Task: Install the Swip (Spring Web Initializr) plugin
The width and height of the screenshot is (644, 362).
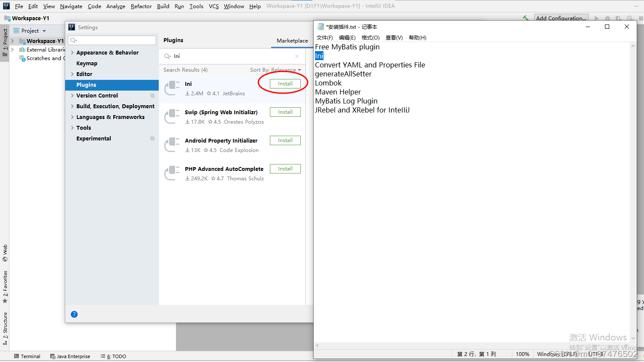Action: (285, 112)
